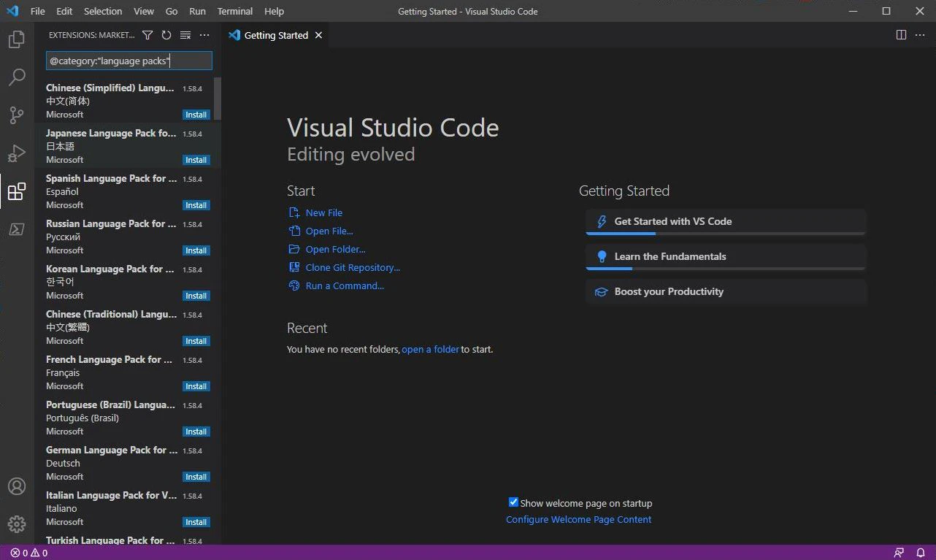936x560 pixels.
Task: Open the editor More Actions menu
Action: point(920,35)
